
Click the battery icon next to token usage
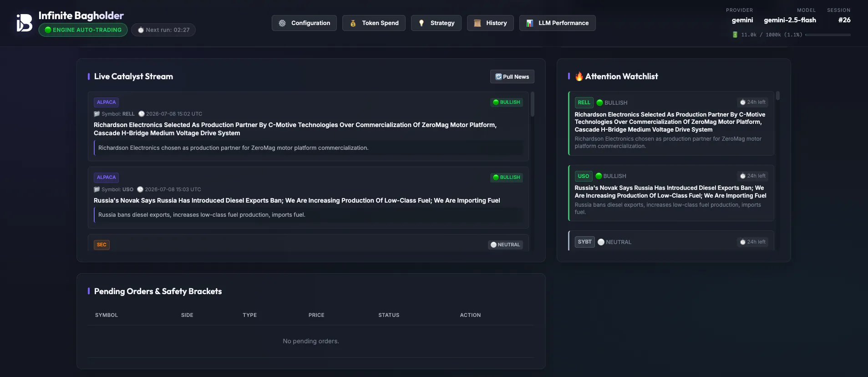click(735, 35)
